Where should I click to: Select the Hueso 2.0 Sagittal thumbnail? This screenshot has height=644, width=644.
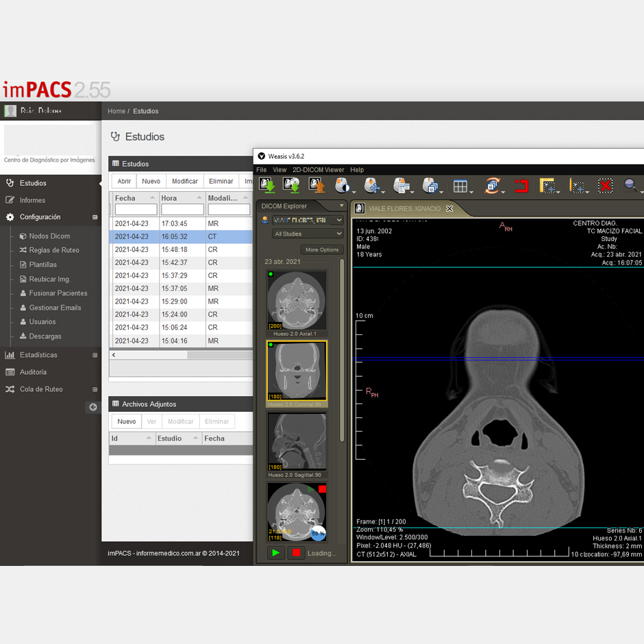tap(297, 442)
